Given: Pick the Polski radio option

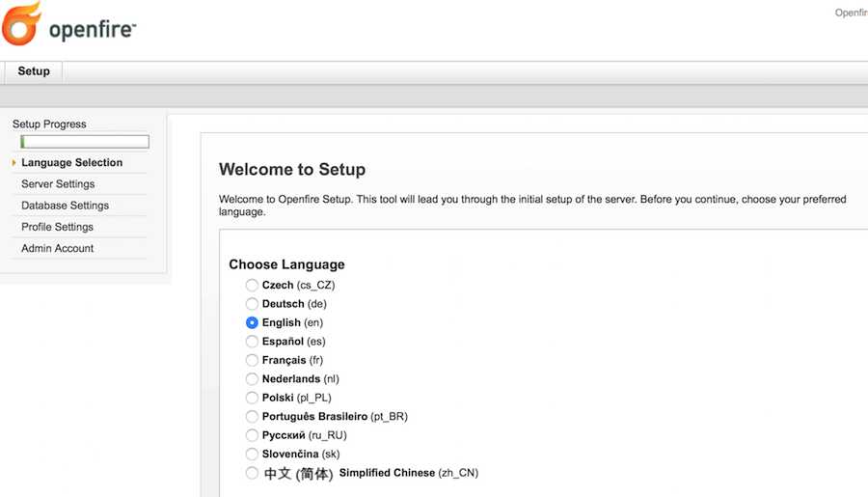Looking at the screenshot, I should point(252,398).
